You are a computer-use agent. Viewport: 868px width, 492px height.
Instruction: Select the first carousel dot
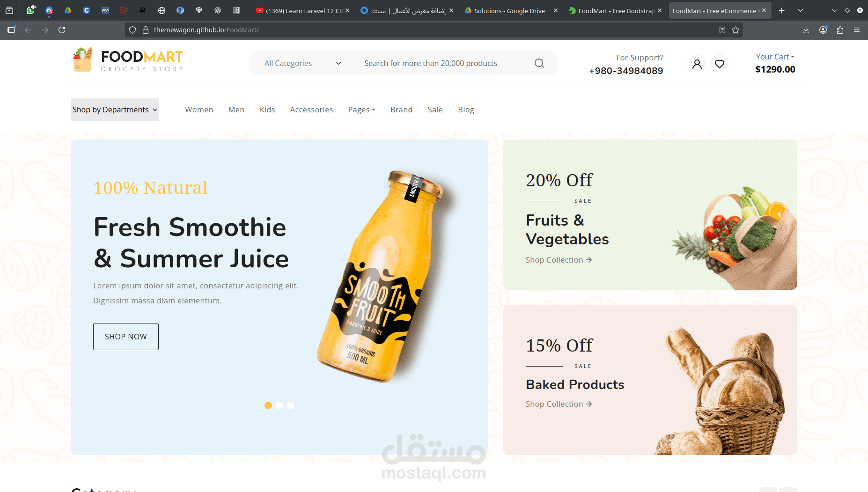(268, 405)
